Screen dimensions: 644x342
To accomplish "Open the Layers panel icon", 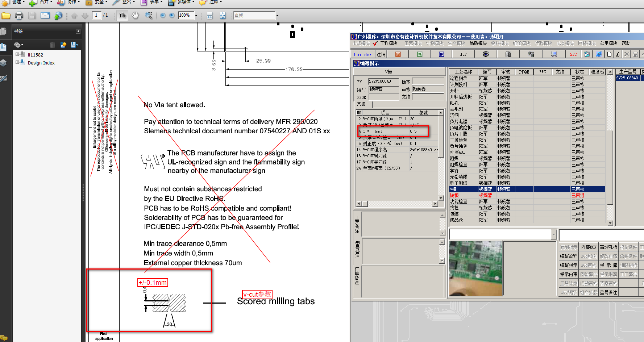I will click(4, 63).
